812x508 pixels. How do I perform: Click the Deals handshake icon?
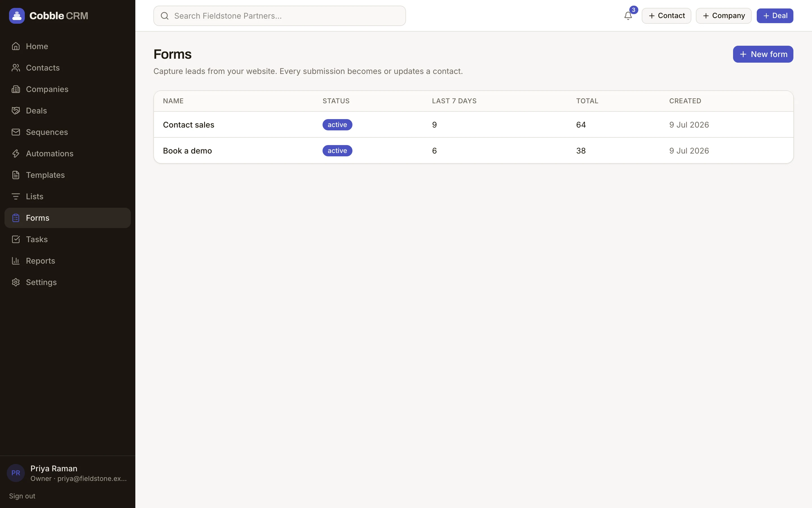point(16,111)
